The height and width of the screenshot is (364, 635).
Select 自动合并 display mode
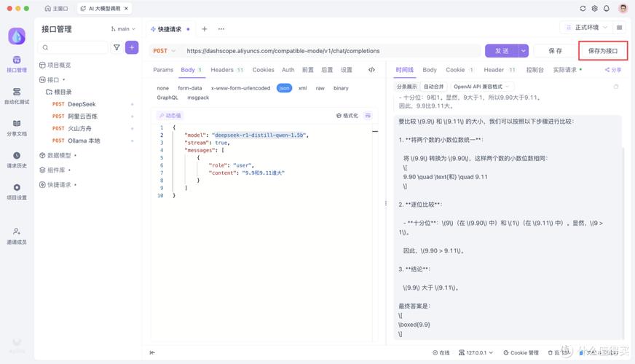point(433,87)
